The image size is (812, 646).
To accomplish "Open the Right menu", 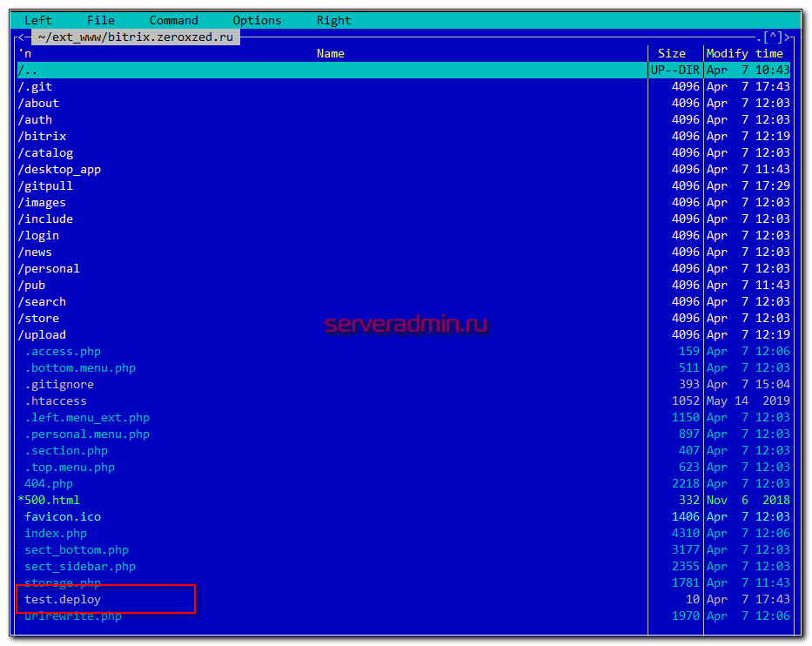I will tap(333, 20).
